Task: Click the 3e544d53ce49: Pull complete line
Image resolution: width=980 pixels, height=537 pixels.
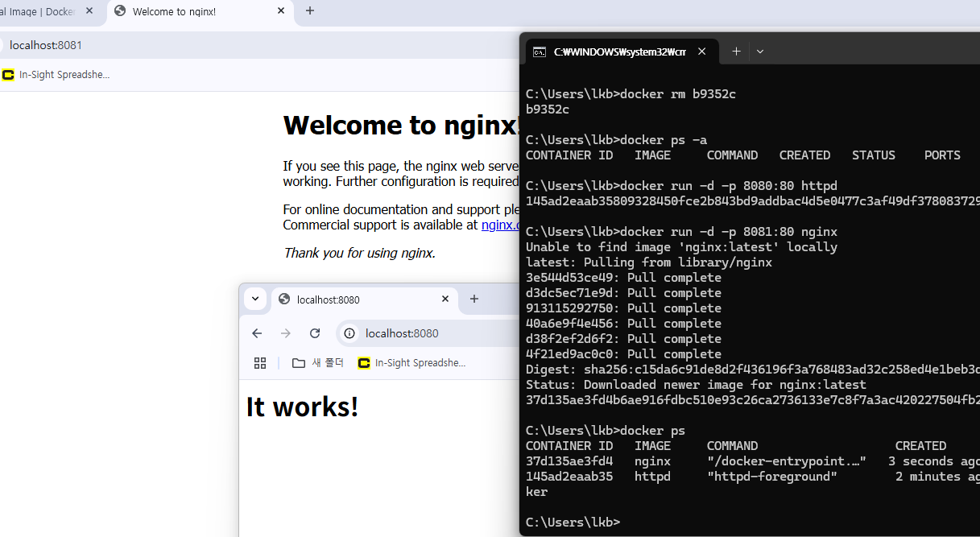Action: click(623, 278)
